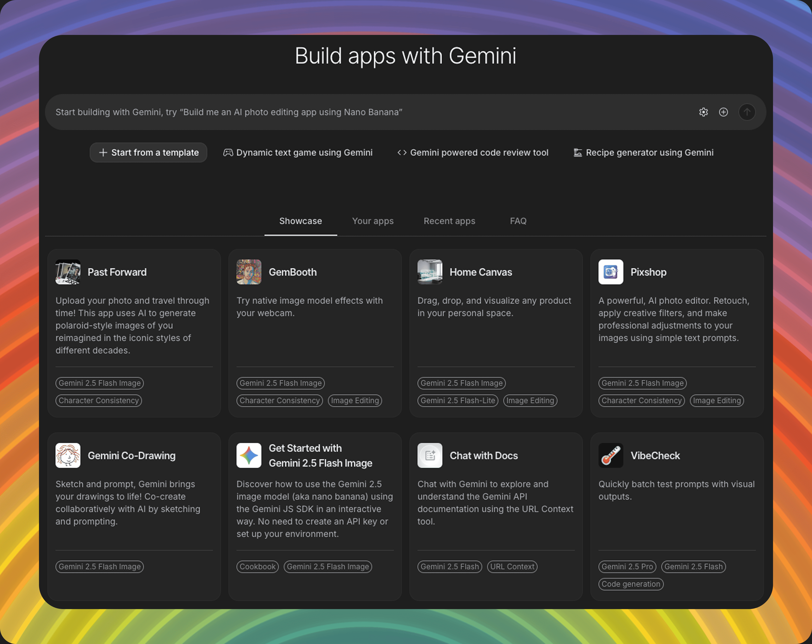
Task: Select Recipe generator using Gemini suggestion
Action: tap(643, 152)
